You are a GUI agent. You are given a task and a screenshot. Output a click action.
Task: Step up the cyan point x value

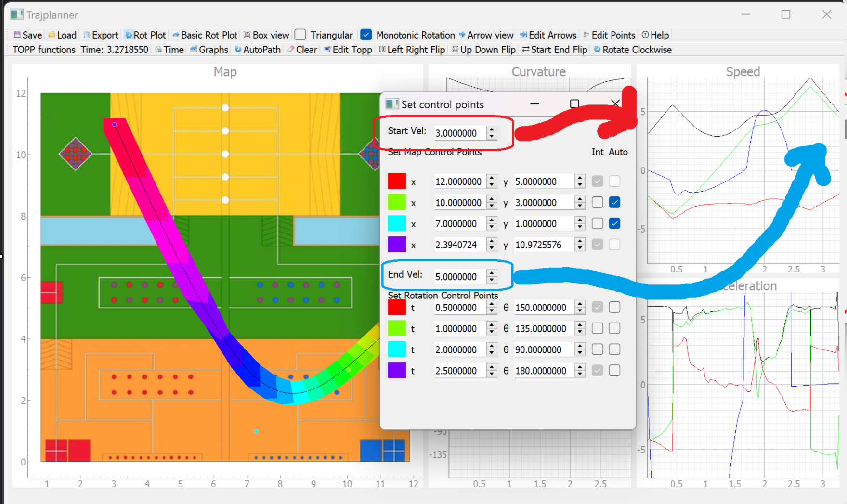pyautogui.click(x=492, y=220)
